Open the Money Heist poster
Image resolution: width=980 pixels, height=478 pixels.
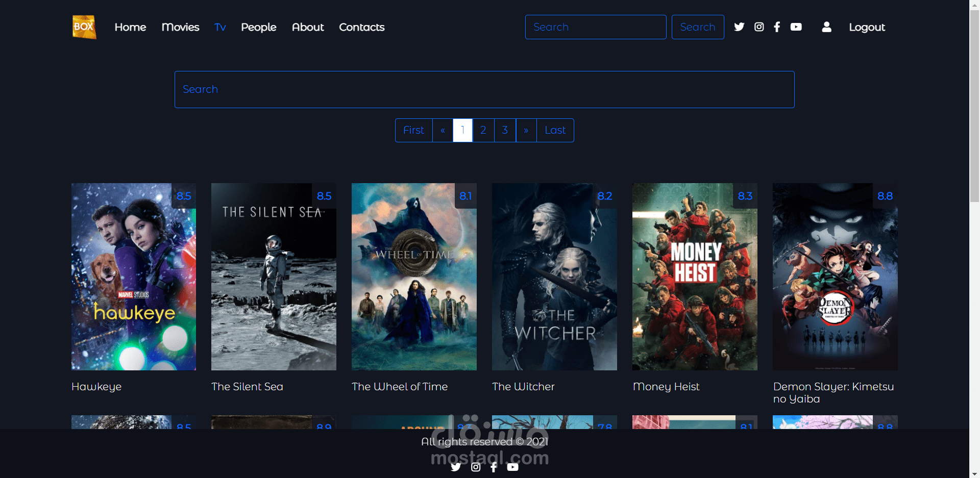pyautogui.click(x=695, y=276)
